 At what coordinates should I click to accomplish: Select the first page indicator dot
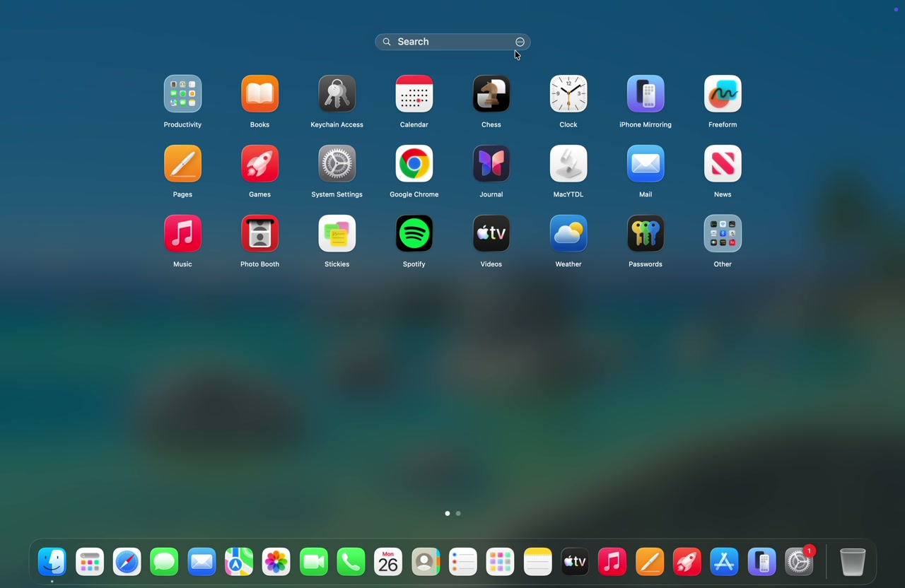coord(447,514)
